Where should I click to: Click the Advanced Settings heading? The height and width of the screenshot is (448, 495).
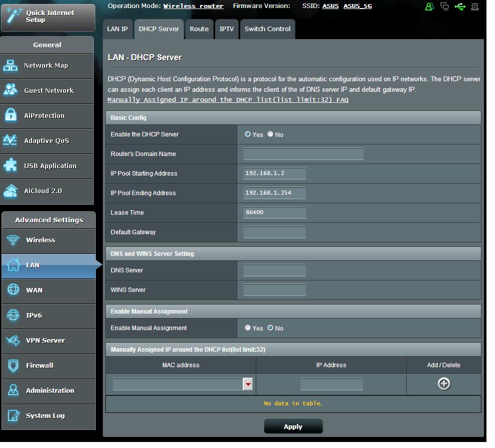49,221
